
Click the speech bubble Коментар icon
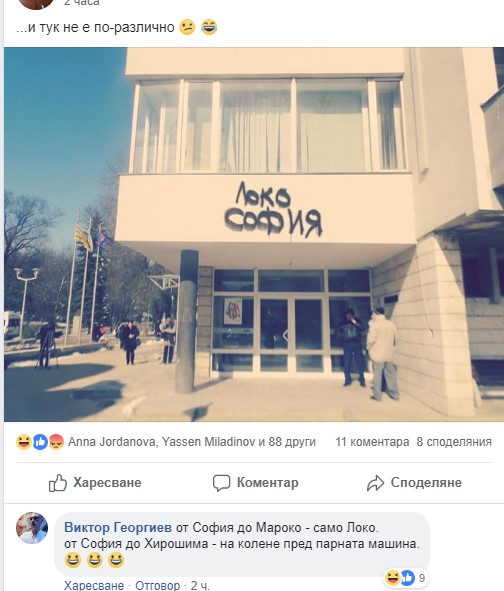(x=221, y=483)
